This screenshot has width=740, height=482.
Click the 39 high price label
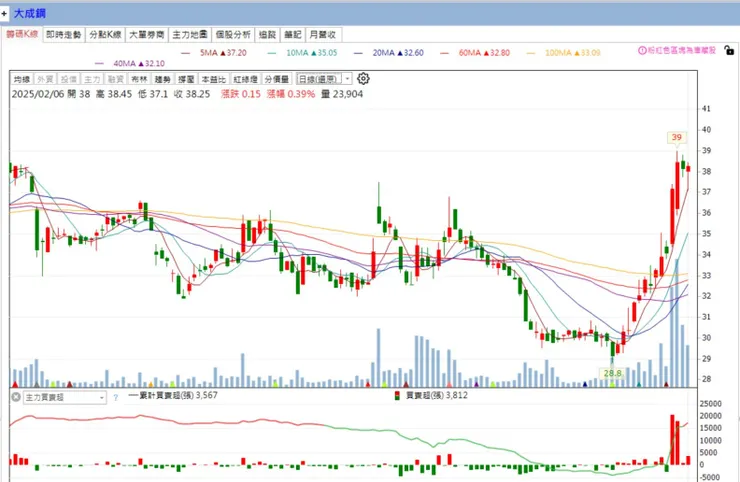677,137
